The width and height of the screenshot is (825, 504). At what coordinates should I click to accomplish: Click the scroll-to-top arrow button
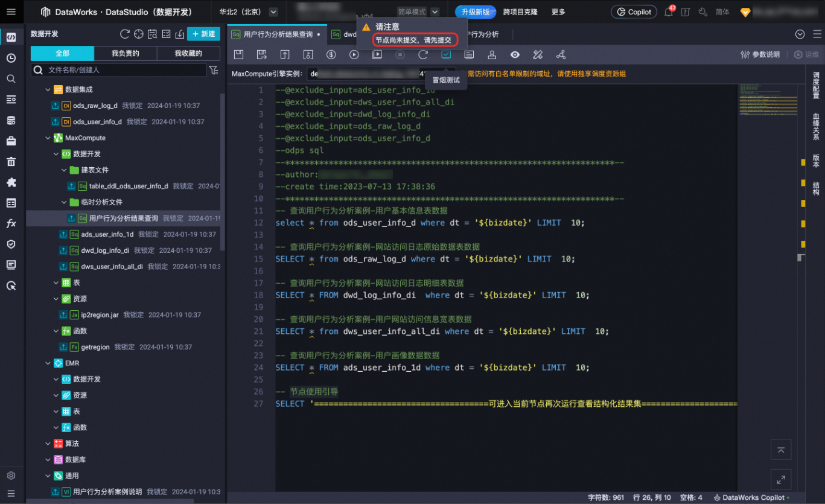click(781, 450)
